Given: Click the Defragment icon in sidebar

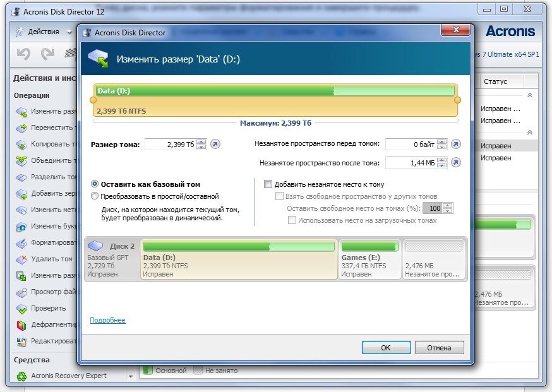Looking at the screenshot, I should pyautogui.click(x=21, y=325).
